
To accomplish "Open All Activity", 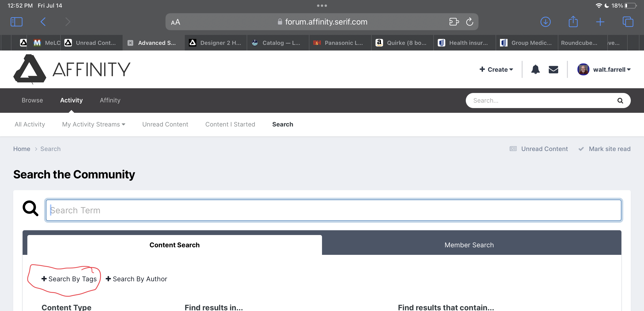I will pos(30,124).
